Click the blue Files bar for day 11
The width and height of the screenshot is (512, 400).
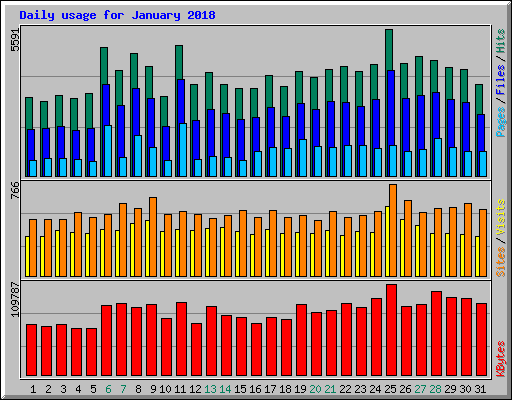point(181,101)
